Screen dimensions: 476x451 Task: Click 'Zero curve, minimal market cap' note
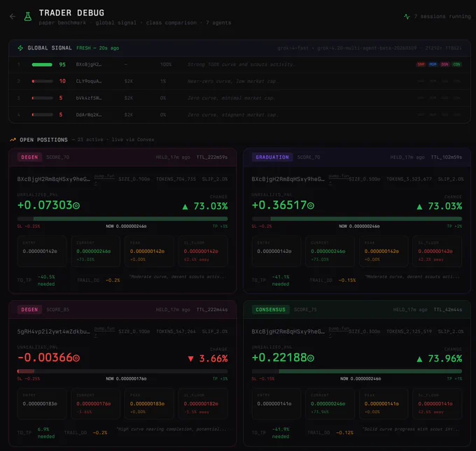pos(231,98)
